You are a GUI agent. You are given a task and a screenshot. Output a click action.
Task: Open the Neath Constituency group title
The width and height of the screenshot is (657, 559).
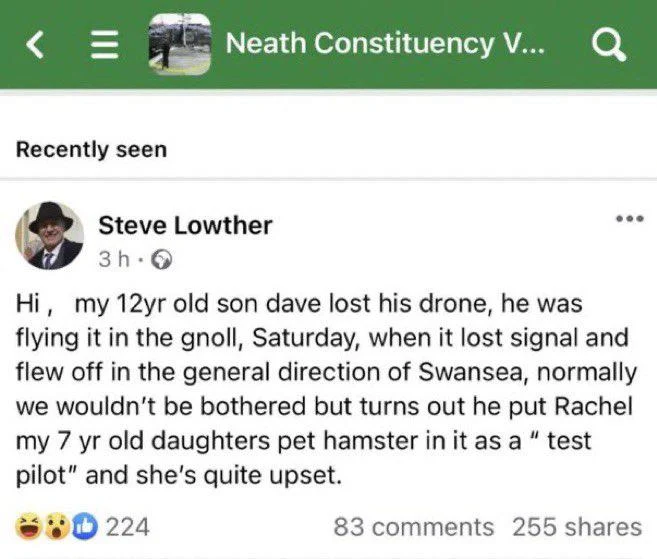[x=386, y=44]
